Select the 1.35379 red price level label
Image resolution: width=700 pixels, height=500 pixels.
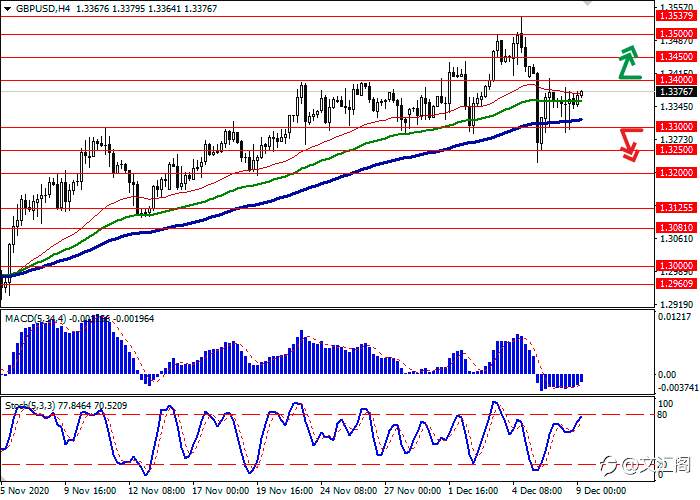676,16
